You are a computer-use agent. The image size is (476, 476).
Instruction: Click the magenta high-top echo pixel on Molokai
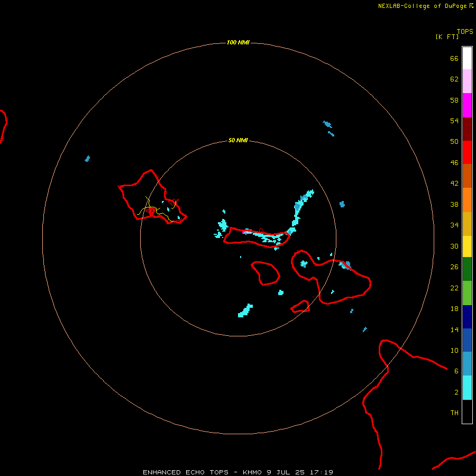tap(243, 232)
